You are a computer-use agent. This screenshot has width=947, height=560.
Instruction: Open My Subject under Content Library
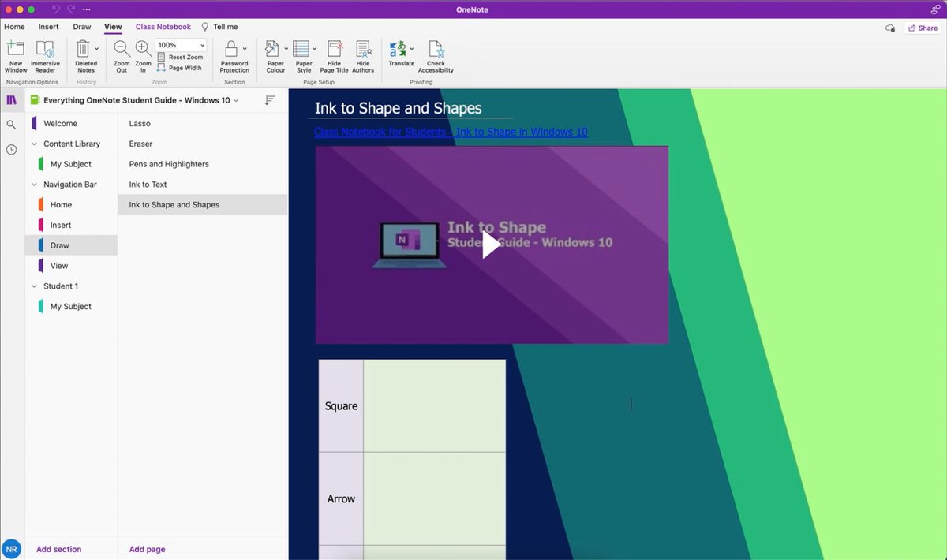point(71,164)
